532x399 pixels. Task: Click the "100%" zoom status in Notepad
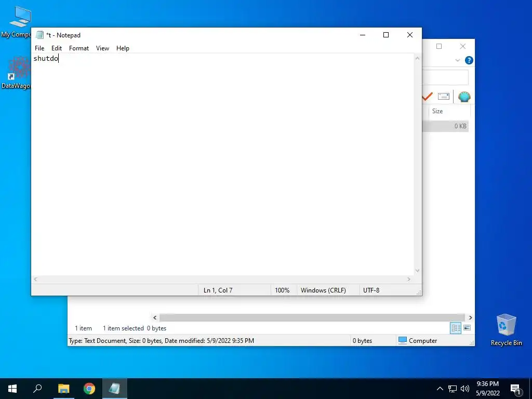pos(282,290)
